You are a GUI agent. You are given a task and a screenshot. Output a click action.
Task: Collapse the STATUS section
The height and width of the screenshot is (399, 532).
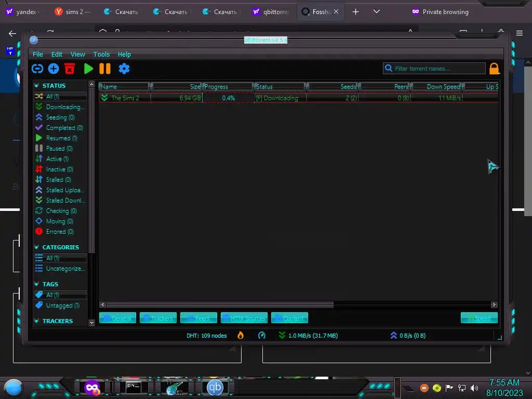tap(37, 86)
